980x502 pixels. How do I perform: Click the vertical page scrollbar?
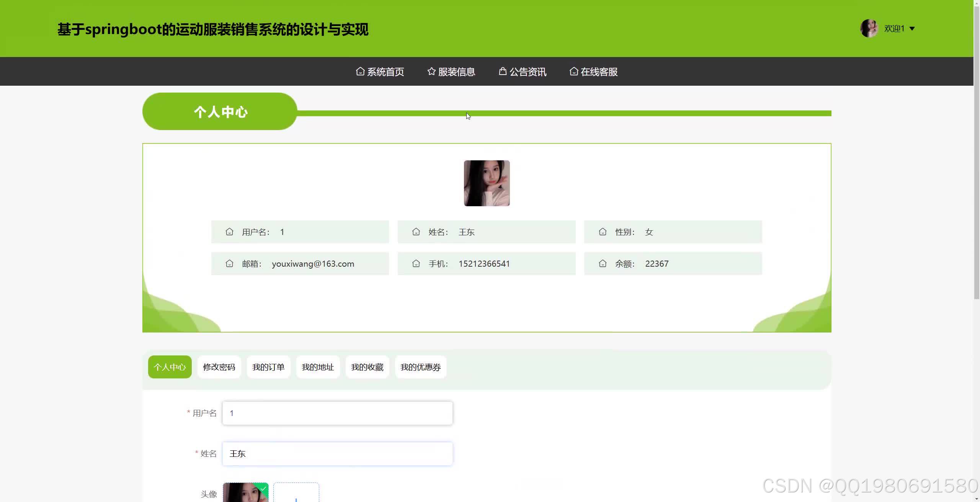pos(977,153)
